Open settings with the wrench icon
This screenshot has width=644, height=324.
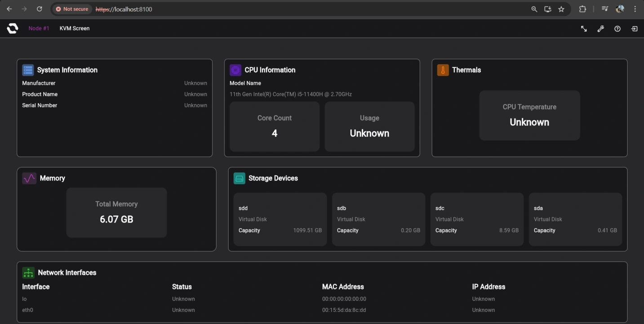pos(600,28)
